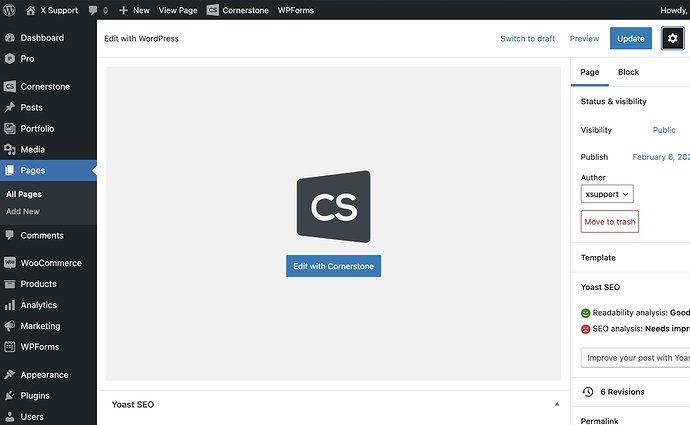690x425 pixels.
Task: Switch to the Block tab
Action: (628, 72)
